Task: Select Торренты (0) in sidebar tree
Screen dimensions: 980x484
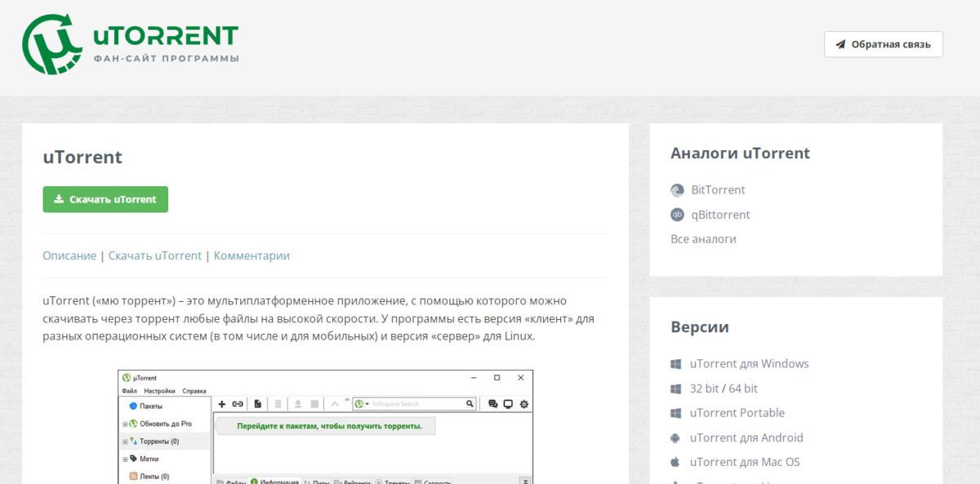Action: coord(159,441)
